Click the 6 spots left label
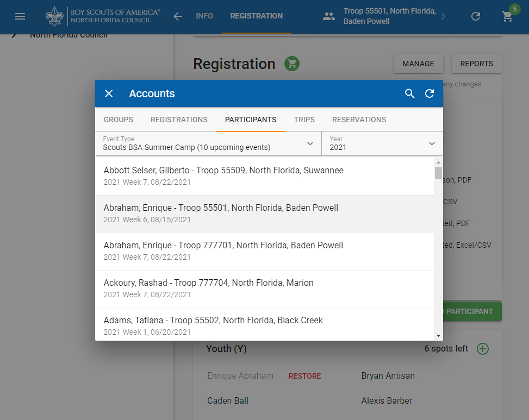This screenshot has width=529, height=420. pyautogui.click(x=446, y=348)
